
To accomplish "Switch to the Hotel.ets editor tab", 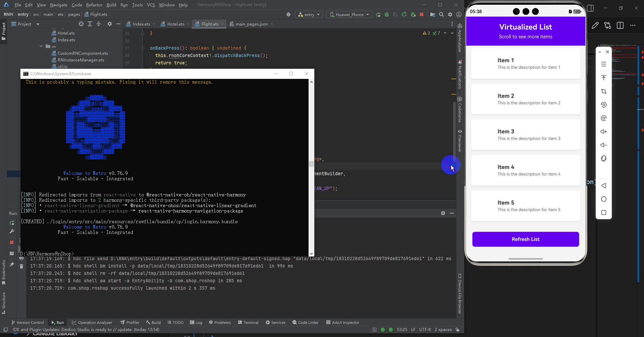I will pos(175,24).
